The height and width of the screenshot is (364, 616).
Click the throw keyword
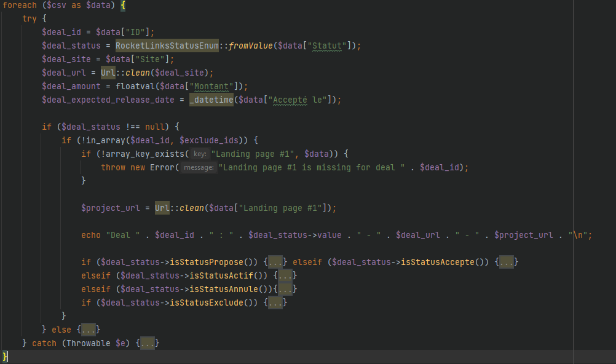(113, 167)
